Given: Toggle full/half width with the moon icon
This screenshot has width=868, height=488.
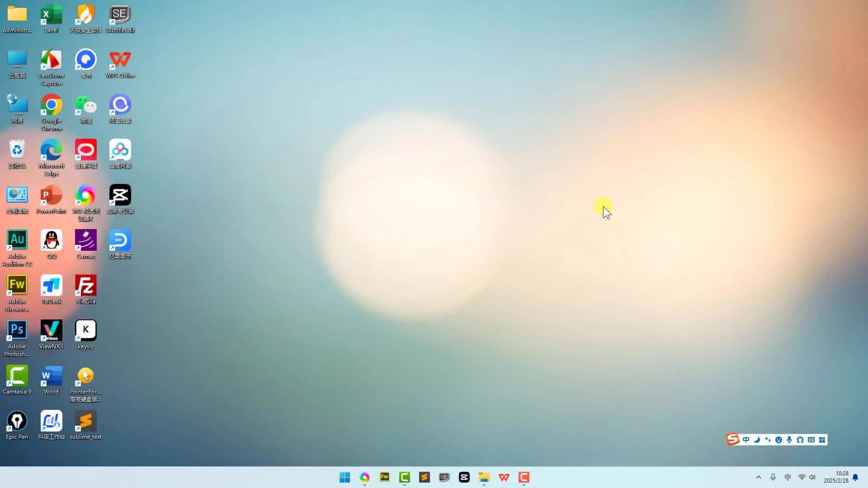Looking at the screenshot, I should (757, 440).
